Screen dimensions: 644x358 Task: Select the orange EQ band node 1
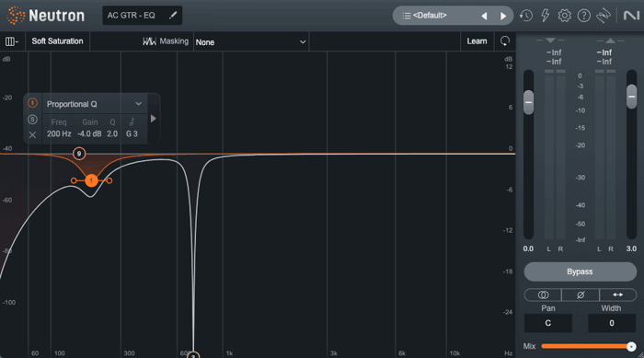(91, 180)
